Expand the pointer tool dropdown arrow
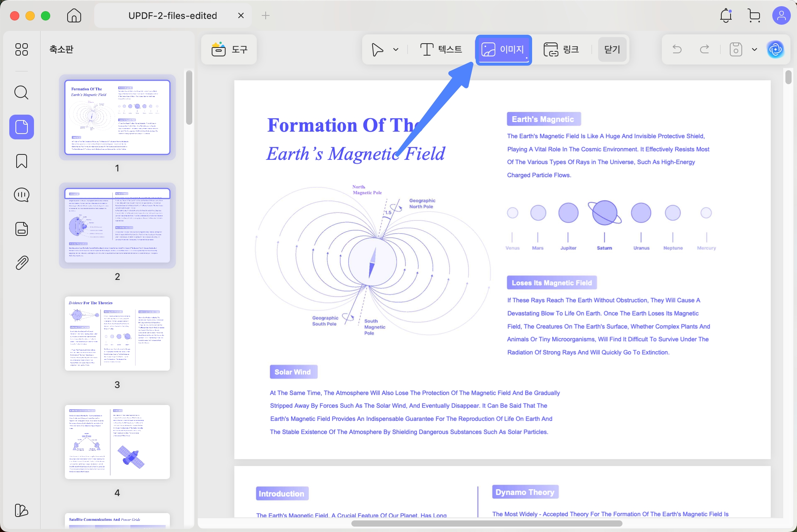The width and height of the screenshot is (797, 532). [x=395, y=49]
